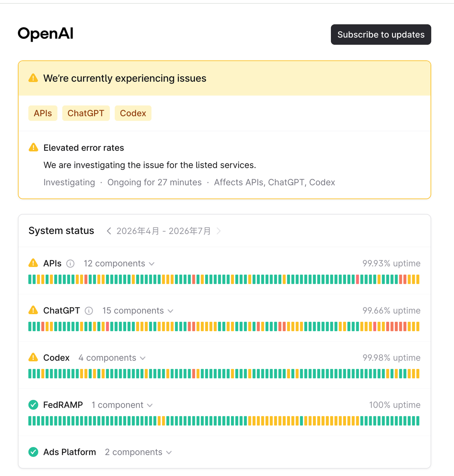Select the APIs tag in the banner
This screenshot has width=454, height=476.
43,113
